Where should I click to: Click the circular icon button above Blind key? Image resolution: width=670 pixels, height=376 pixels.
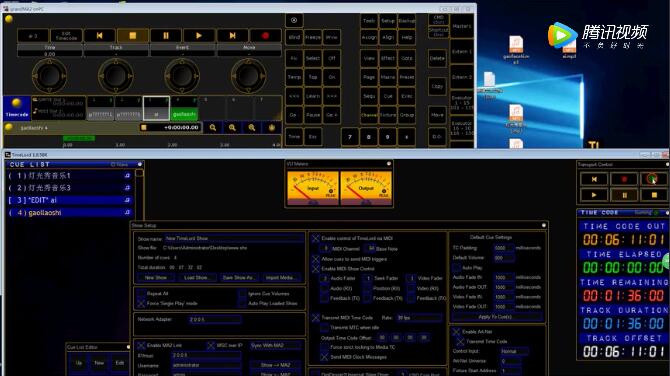pos(294,20)
